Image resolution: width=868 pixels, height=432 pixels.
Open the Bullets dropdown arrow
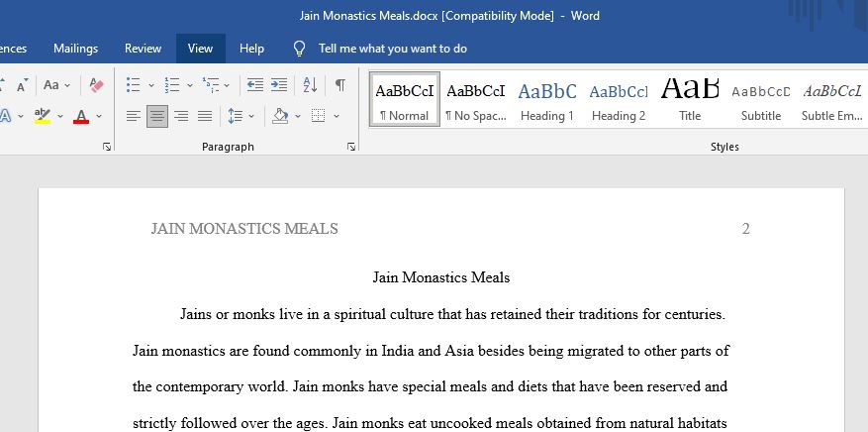pyautogui.click(x=151, y=85)
